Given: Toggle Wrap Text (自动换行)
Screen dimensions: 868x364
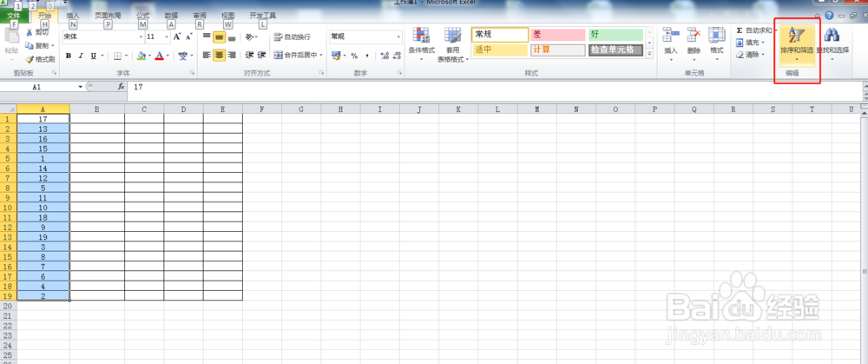Looking at the screenshot, I should (293, 37).
